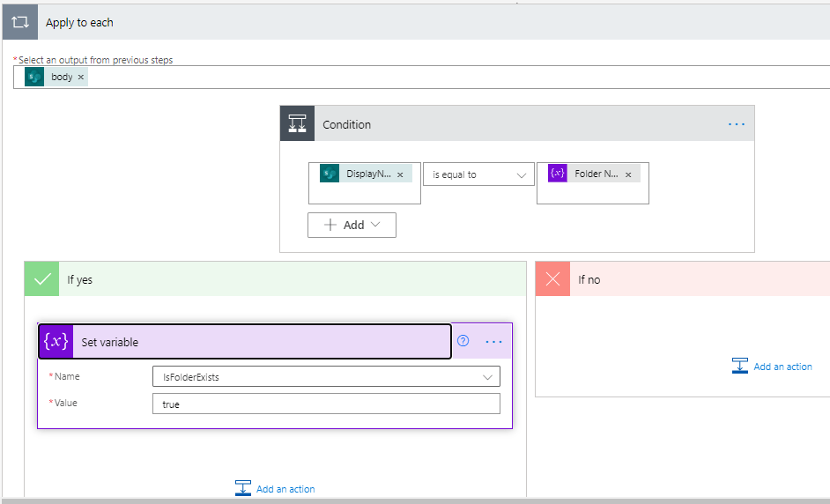Viewport: 830px width, 504px height.
Task: Open the Set variable options menu
Action: (494, 342)
